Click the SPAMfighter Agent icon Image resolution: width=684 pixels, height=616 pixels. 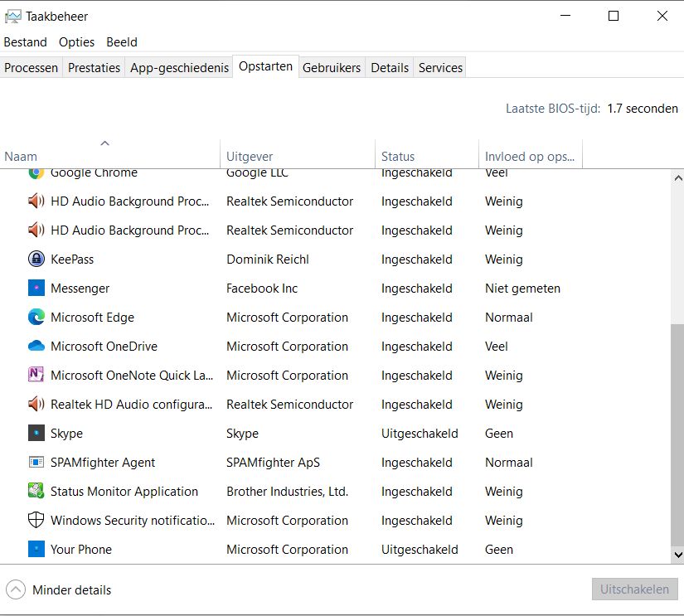click(36, 463)
